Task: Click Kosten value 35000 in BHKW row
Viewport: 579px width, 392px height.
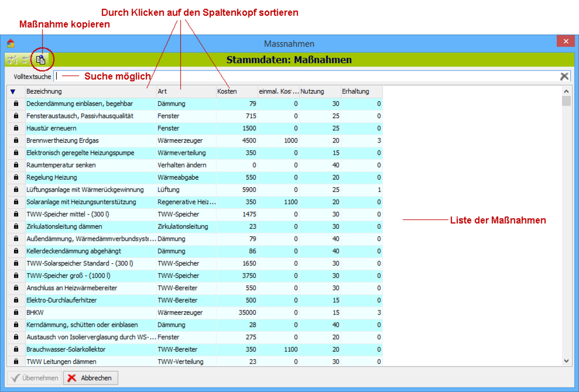Action: 247,312
